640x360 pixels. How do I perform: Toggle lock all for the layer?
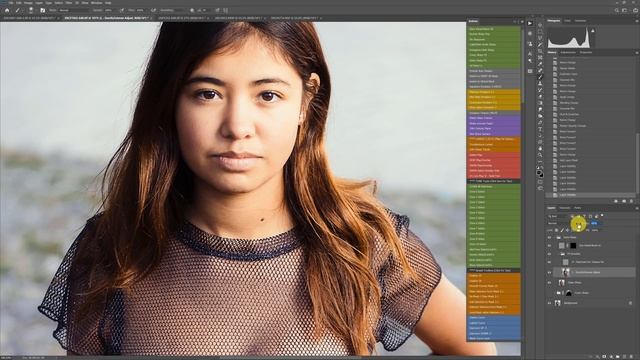click(578, 230)
